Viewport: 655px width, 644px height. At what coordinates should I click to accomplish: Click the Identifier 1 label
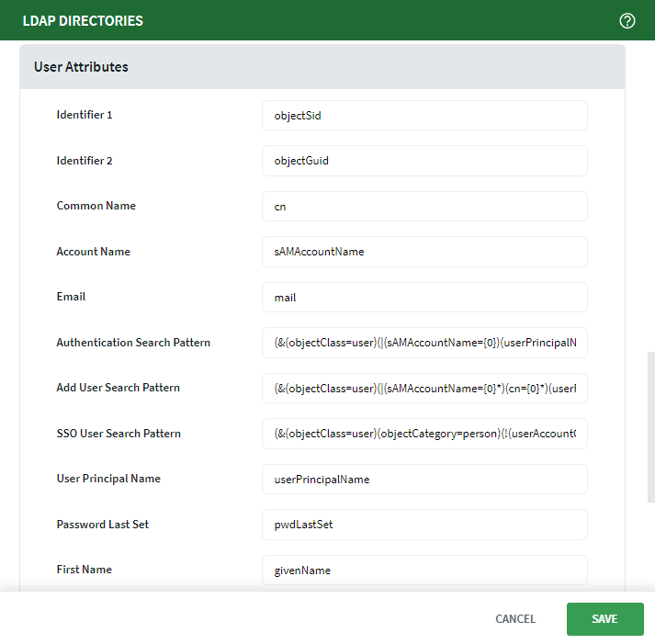pos(85,115)
